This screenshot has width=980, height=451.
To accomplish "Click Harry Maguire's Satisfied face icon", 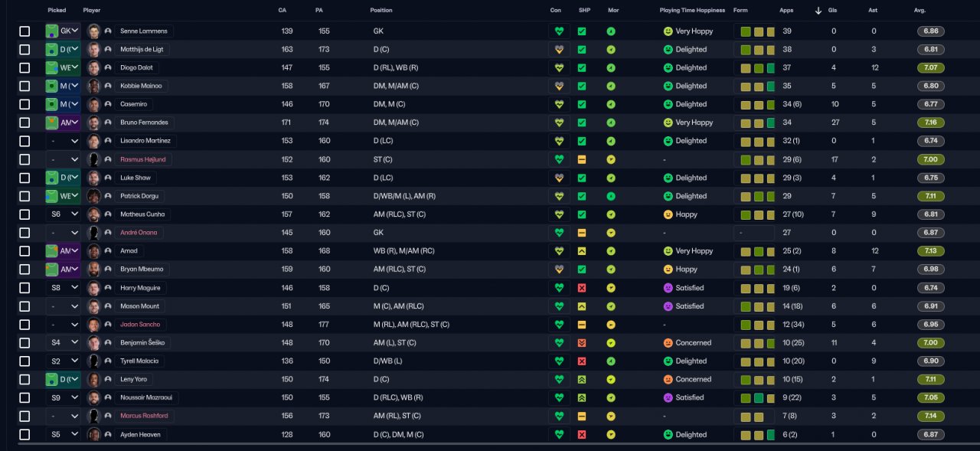I will [x=668, y=289].
